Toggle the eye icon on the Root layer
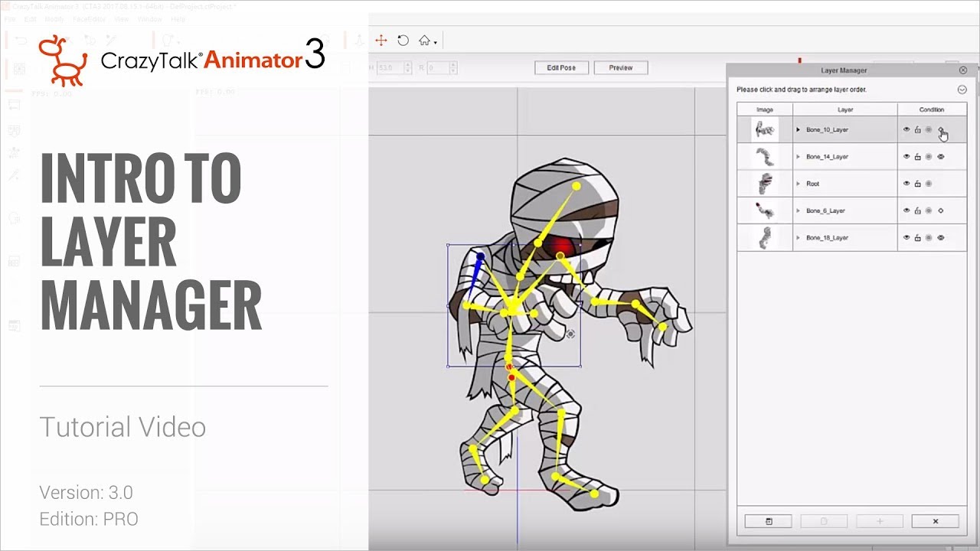 pos(906,184)
